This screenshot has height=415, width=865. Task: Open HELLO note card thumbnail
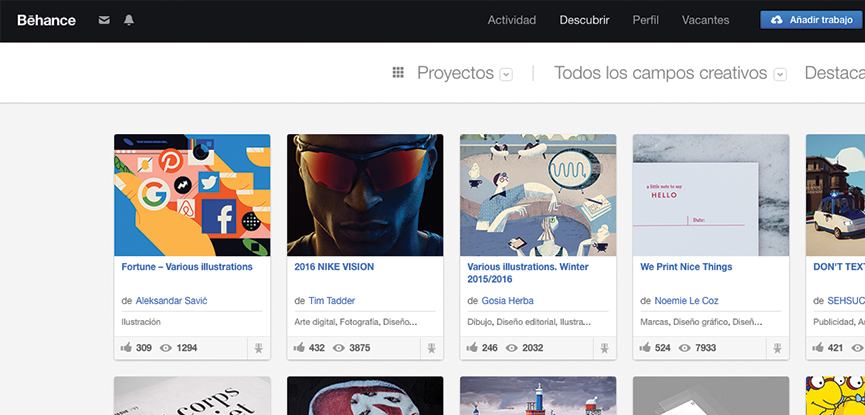711,195
